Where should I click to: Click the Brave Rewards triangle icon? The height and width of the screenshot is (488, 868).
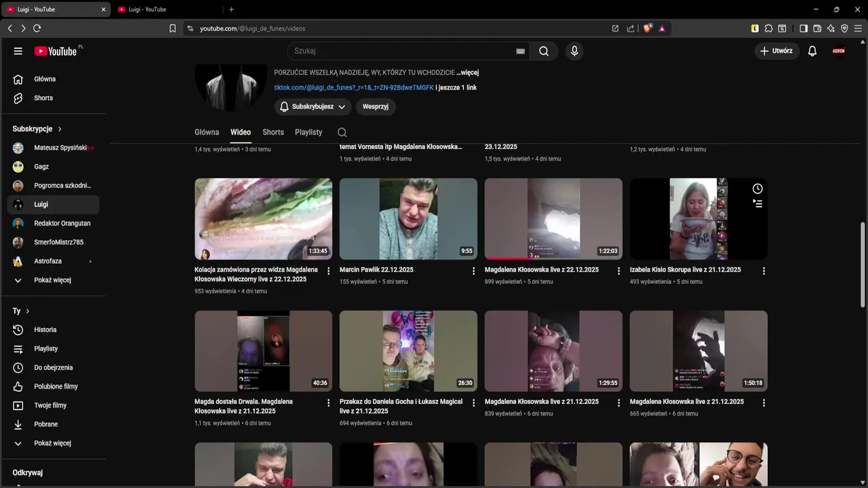pyautogui.click(x=662, y=28)
